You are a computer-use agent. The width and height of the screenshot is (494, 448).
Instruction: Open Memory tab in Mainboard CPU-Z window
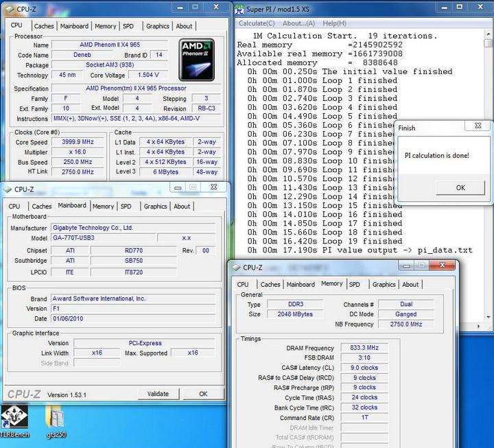pyautogui.click(x=103, y=207)
